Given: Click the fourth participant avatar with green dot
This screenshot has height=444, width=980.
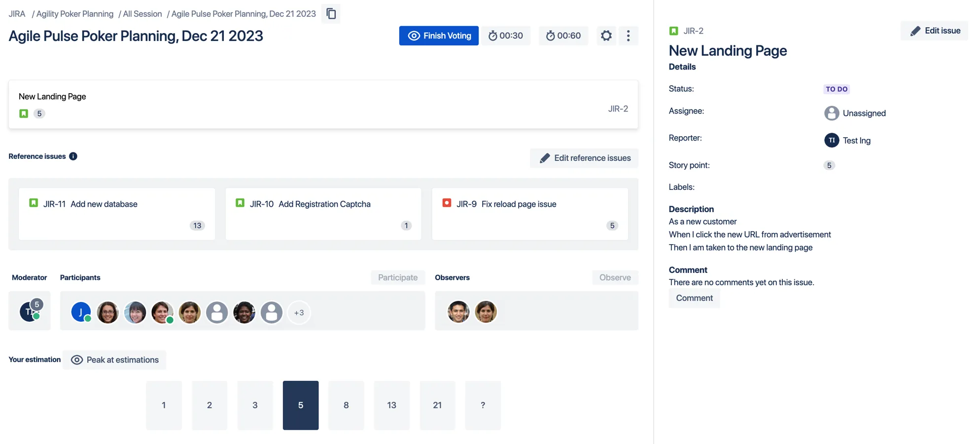Looking at the screenshot, I should pyautogui.click(x=162, y=312).
